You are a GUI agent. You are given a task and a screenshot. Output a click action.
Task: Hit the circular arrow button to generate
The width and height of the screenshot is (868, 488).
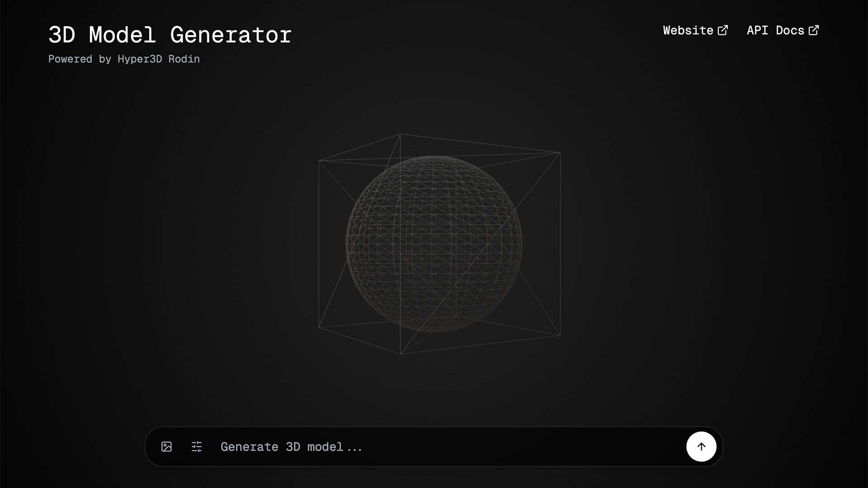701,446
